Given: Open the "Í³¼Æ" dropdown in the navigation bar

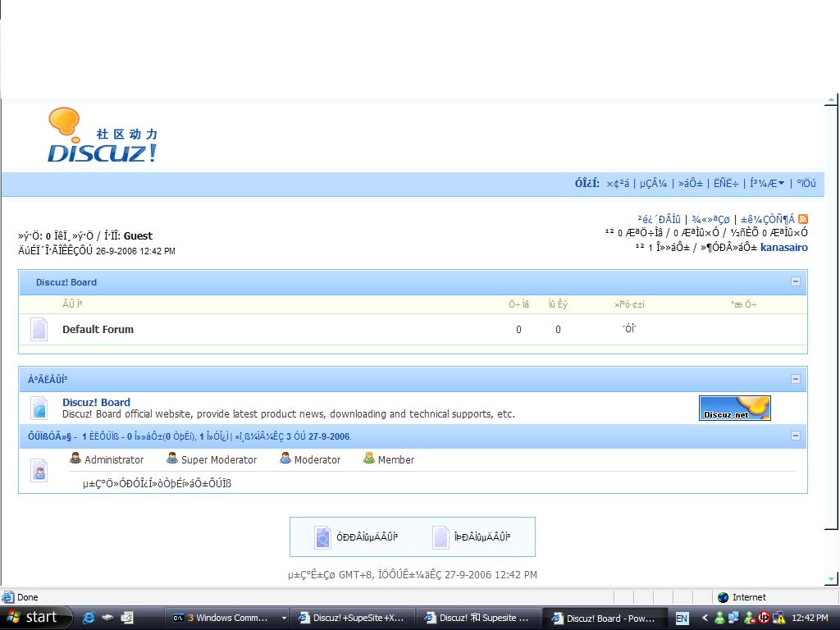Looking at the screenshot, I should tap(767, 183).
